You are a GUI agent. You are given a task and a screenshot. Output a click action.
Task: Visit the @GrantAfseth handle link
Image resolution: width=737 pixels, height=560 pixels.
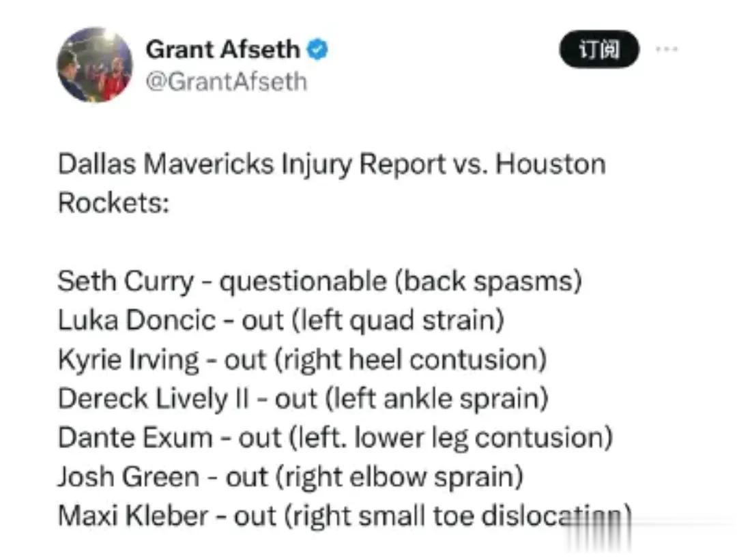(227, 82)
